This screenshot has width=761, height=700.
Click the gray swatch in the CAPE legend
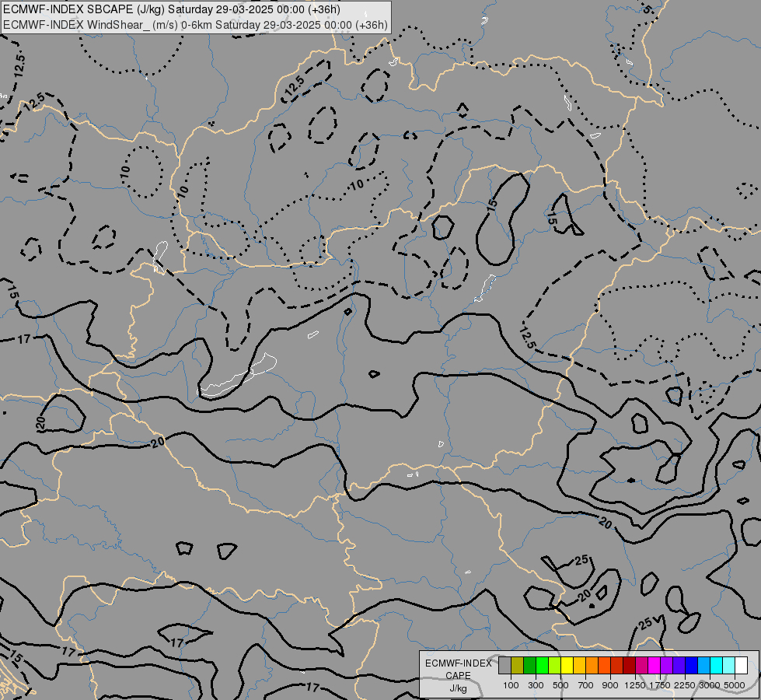[x=504, y=665]
